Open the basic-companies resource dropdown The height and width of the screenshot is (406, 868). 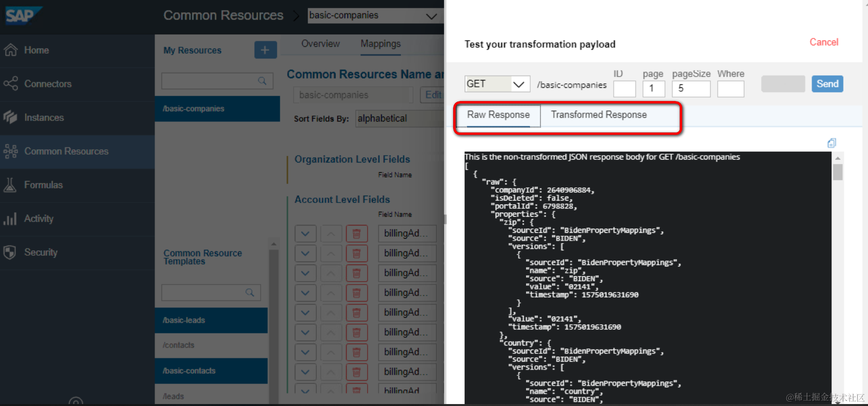coord(375,16)
